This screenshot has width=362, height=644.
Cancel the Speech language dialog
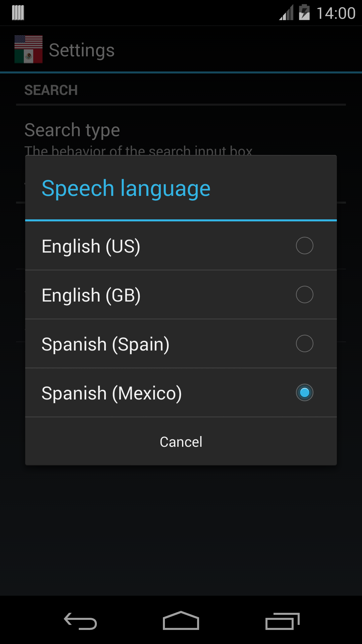click(181, 441)
